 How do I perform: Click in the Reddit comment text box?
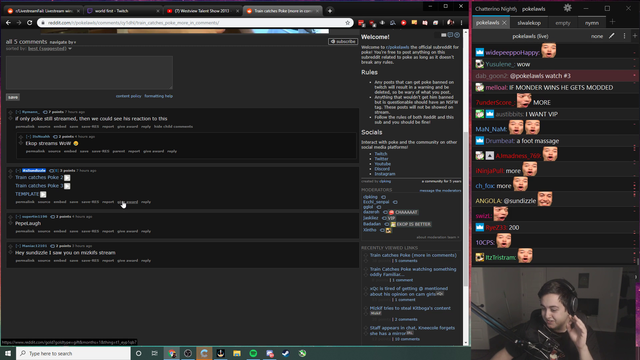click(x=89, y=72)
